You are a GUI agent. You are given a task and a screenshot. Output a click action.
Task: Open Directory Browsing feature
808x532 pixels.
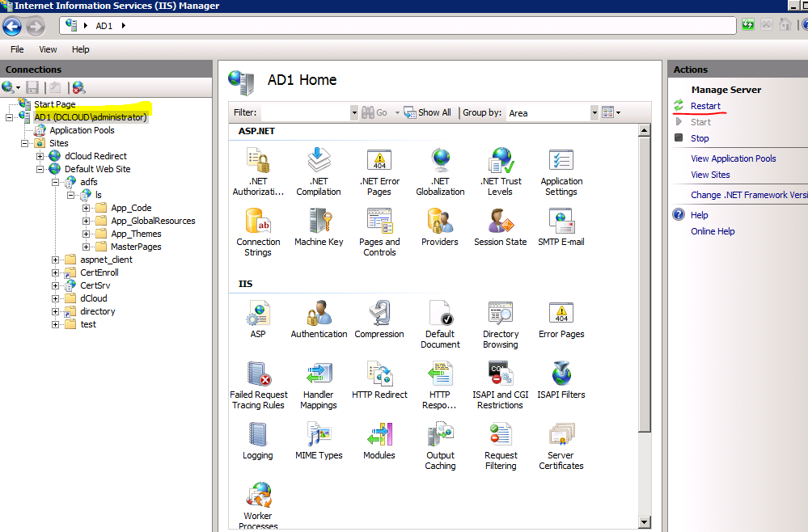point(501,324)
